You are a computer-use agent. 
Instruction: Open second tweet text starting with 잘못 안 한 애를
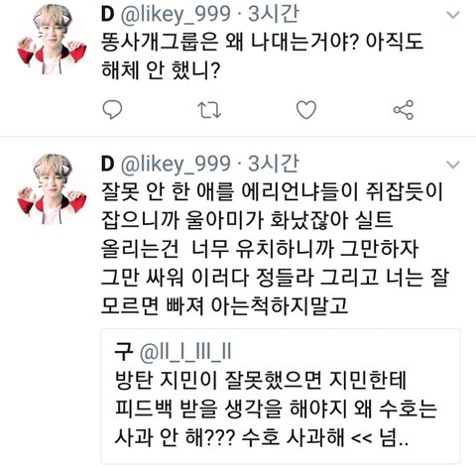[275, 249]
